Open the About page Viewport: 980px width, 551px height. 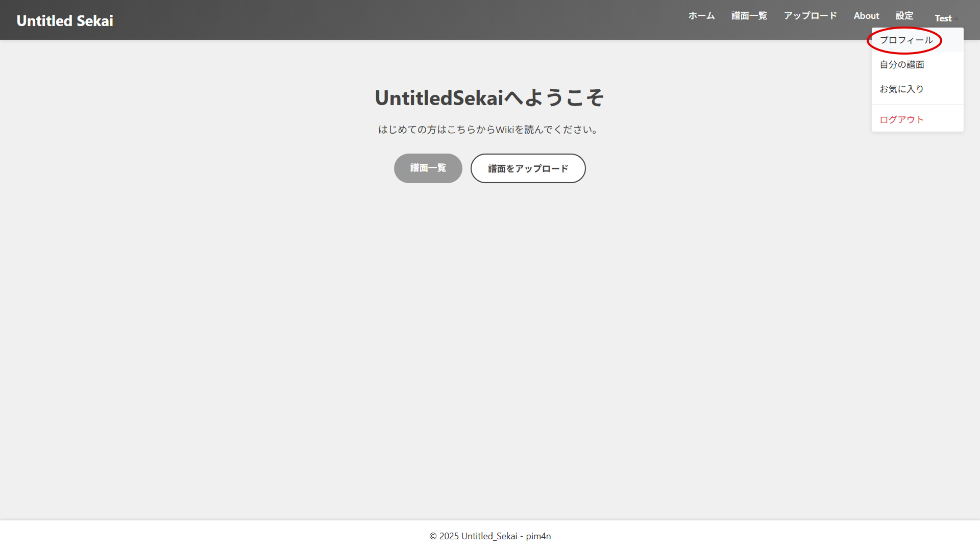click(866, 16)
